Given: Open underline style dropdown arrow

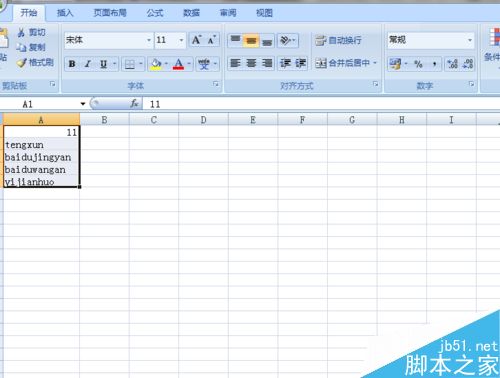Looking at the screenshot, I should [114, 64].
